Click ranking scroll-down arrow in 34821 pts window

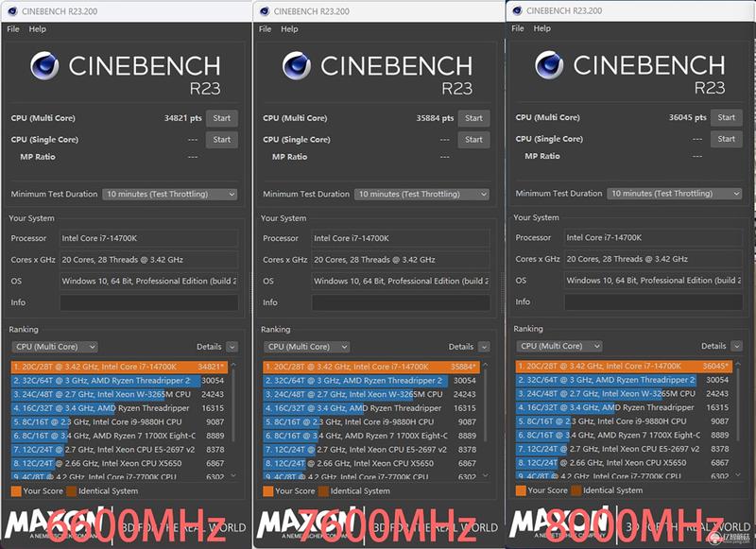pos(233,475)
